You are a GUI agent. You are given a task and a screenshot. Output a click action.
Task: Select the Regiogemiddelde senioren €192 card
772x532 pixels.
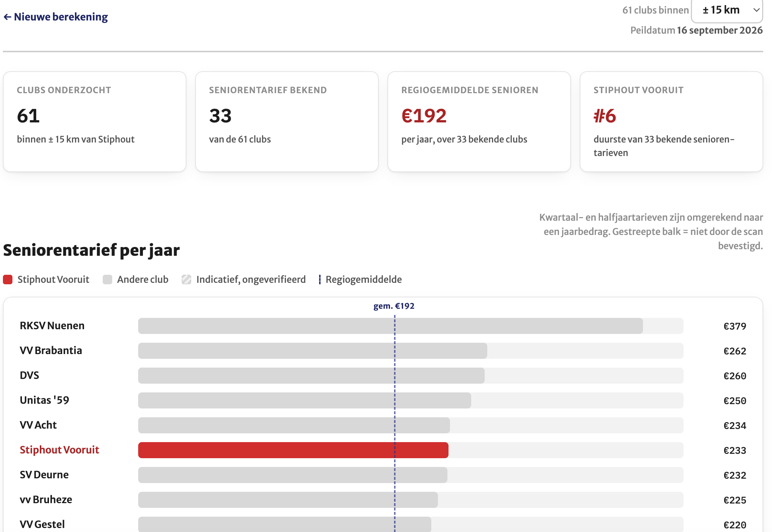click(479, 122)
